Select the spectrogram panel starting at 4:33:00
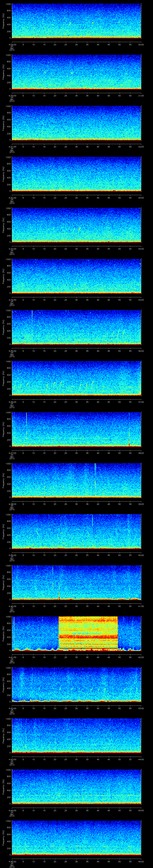 (x=76, y=225)
